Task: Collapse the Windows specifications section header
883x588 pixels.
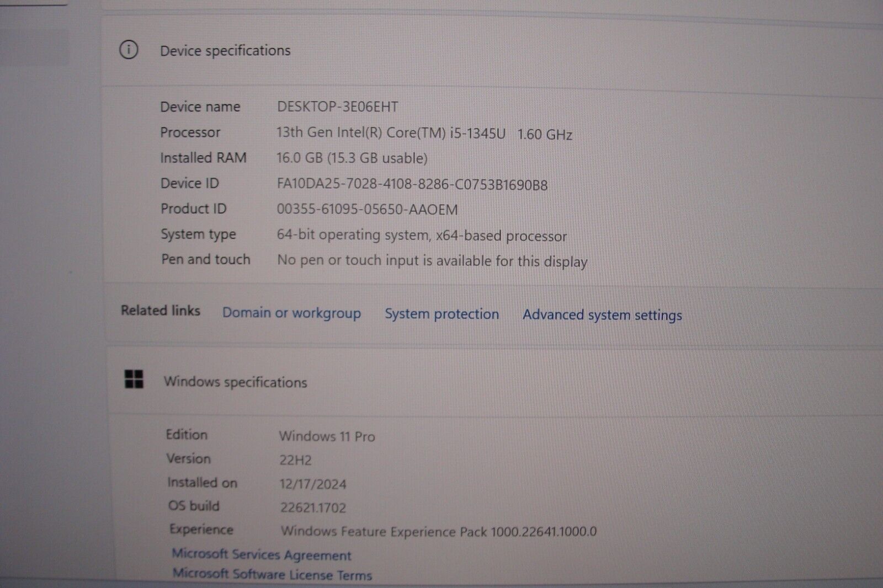Action: [x=494, y=381]
